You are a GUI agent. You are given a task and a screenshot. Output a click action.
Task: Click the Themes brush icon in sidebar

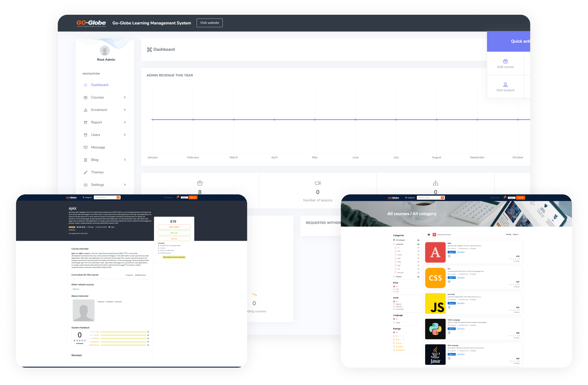(x=85, y=172)
